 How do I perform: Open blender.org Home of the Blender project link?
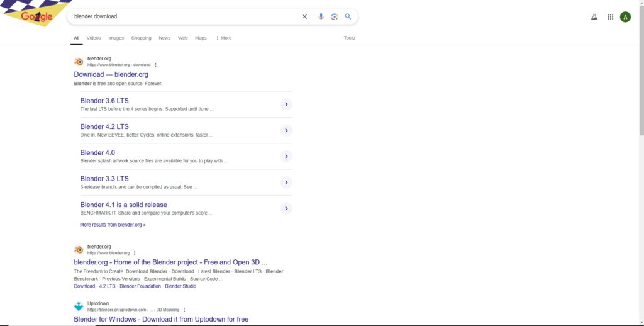click(x=171, y=262)
